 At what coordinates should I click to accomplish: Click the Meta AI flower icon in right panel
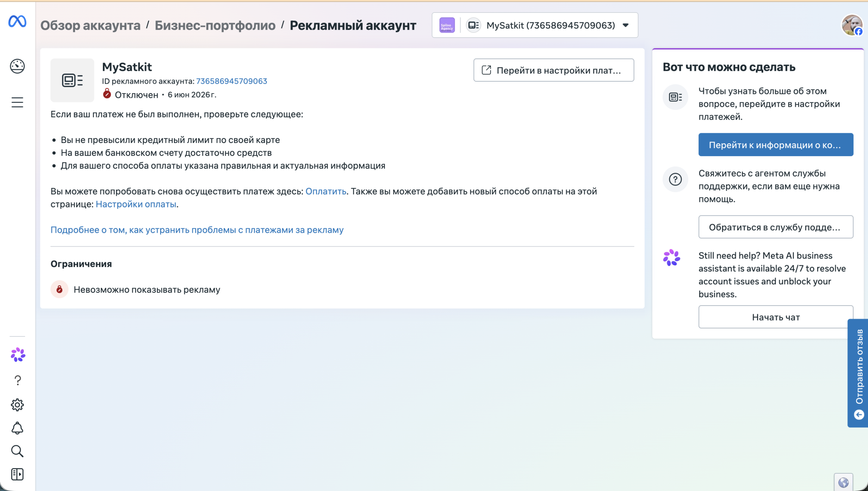(x=672, y=258)
